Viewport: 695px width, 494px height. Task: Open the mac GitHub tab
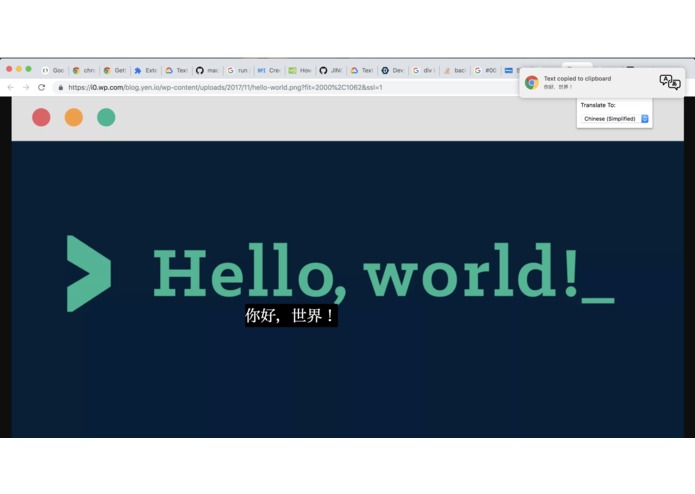click(x=208, y=70)
